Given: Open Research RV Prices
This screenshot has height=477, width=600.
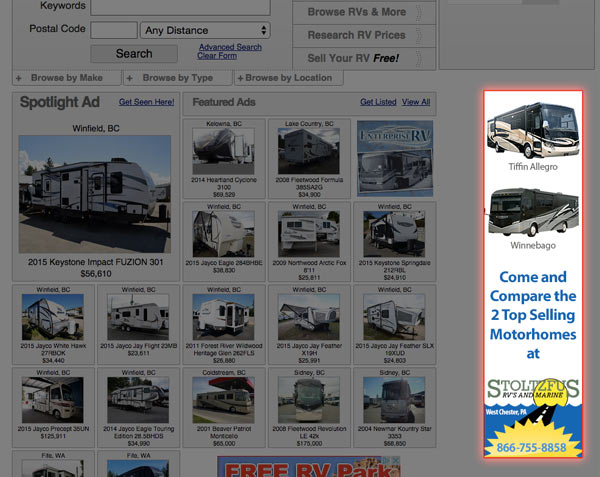Looking at the screenshot, I should [364, 35].
